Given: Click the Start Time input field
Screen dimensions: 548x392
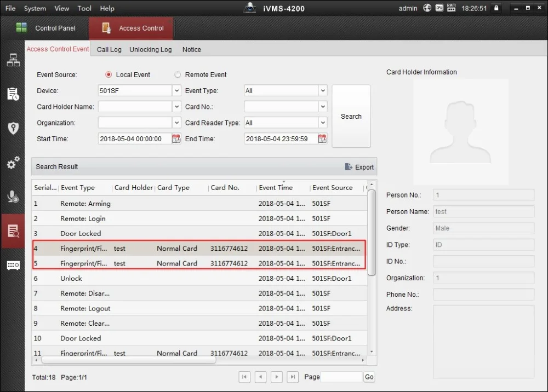Looking at the screenshot, I should 135,139.
